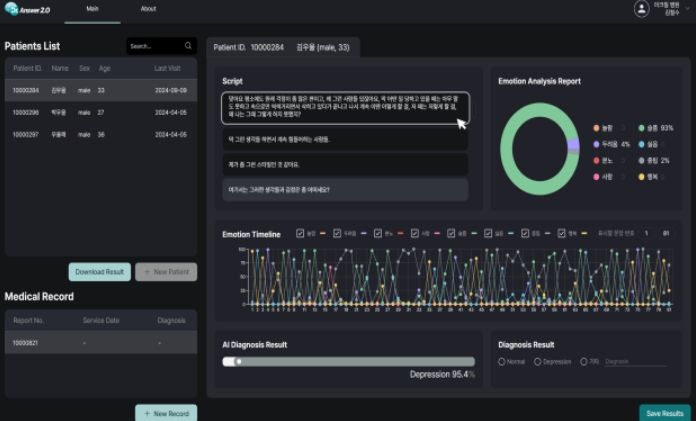Click the AI Diagnosis Result progress bar
This screenshot has width=696, height=421.
pyautogui.click(x=348, y=361)
